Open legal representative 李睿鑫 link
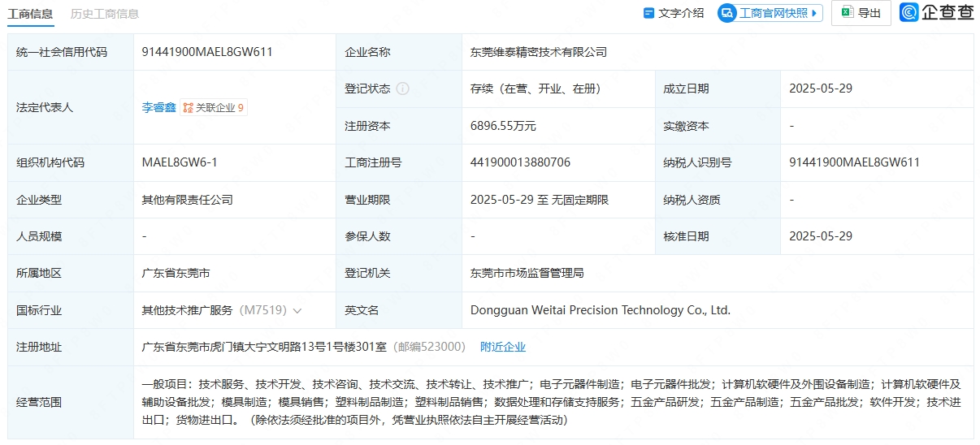 [158, 107]
